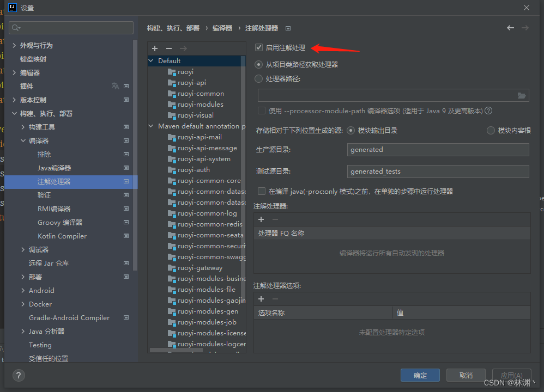Select 处理器路径 radio button
Image resolution: width=544 pixels, height=392 pixels.
coord(258,79)
